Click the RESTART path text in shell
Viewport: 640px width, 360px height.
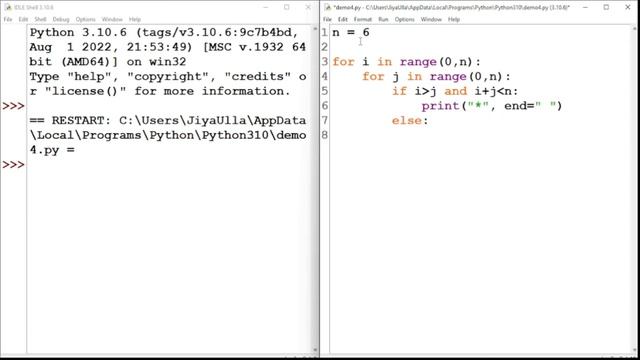[x=168, y=135]
